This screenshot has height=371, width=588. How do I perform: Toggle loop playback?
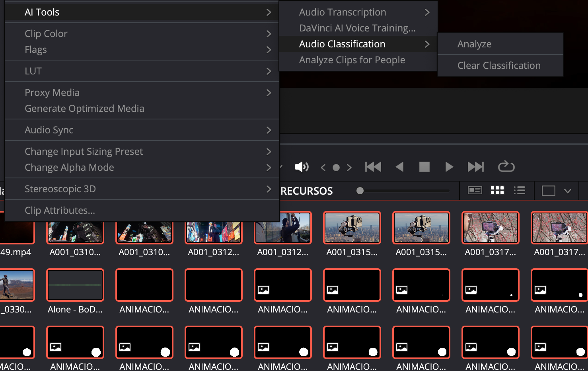pyautogui.click(x=506, y=166)
